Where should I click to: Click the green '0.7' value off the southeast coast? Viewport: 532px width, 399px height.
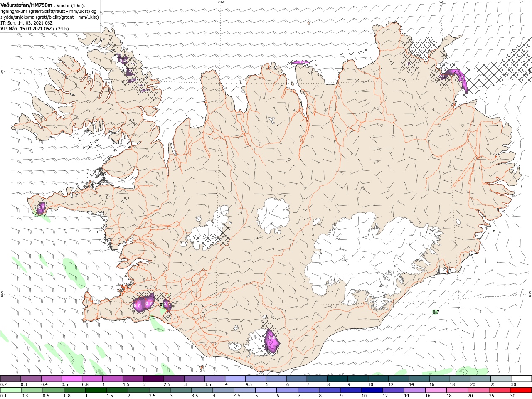(436, 312)
